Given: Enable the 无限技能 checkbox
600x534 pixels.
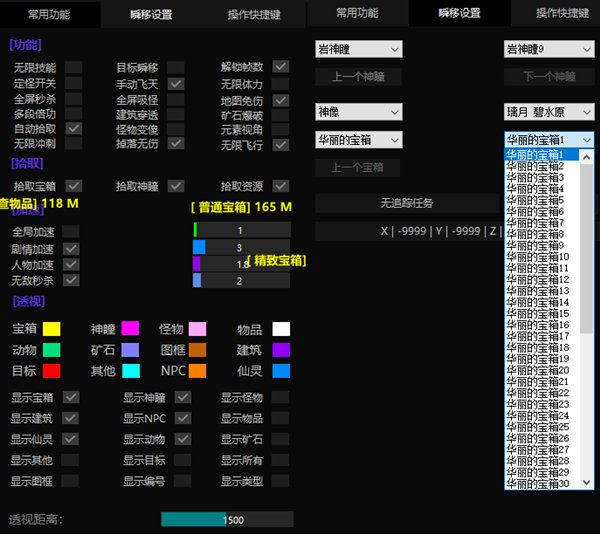Looking at the screenshot, I should coord(74,67).
